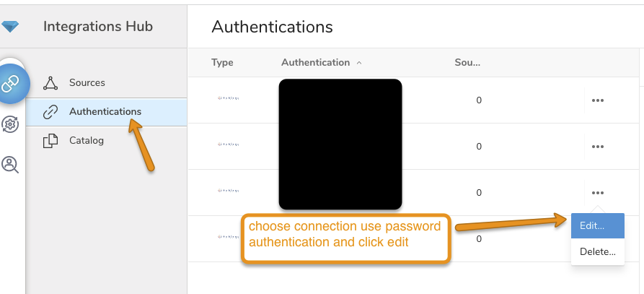Viewport: 644px width, 294px height.
Task: Open the ellipsis menu for the first row
Action: tap(597, 100)
